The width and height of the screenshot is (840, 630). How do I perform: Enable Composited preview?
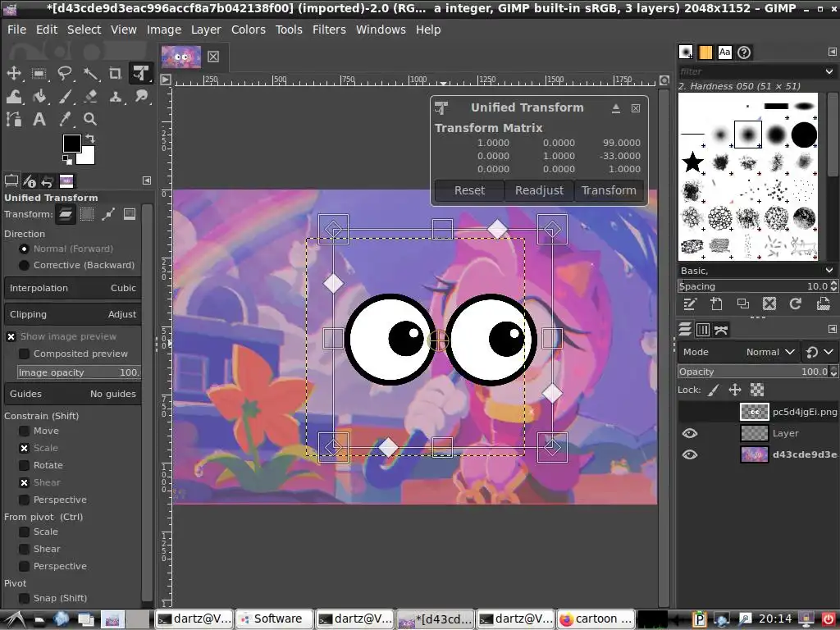tap(24, 354)
